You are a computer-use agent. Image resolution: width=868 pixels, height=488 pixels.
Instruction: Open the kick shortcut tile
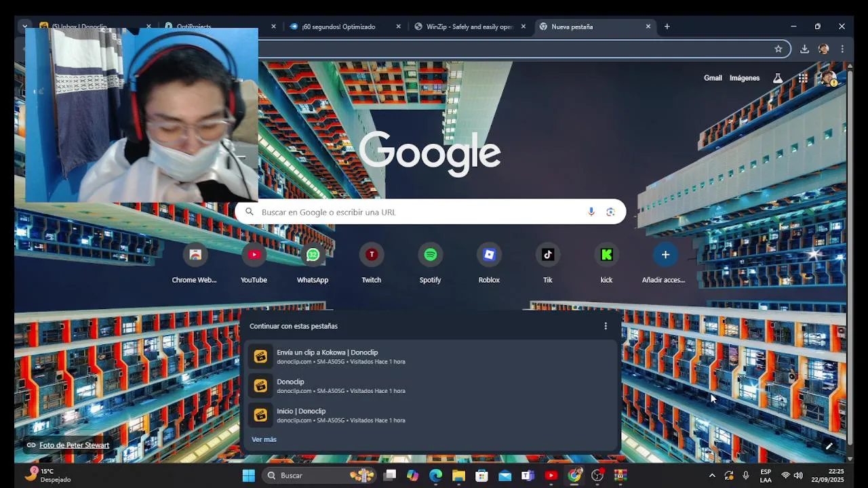(606, 264)
